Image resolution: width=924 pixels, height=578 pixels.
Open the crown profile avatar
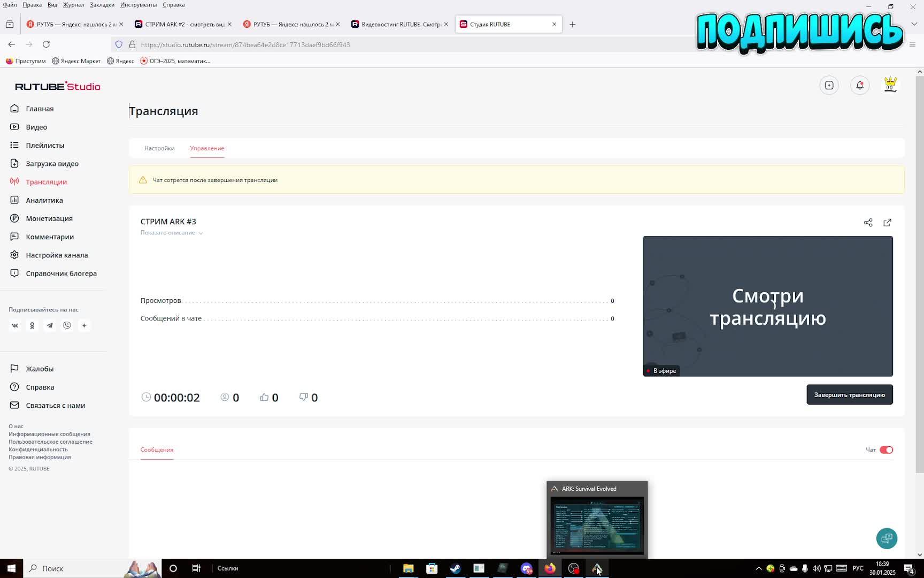click(x=890, y=85)
